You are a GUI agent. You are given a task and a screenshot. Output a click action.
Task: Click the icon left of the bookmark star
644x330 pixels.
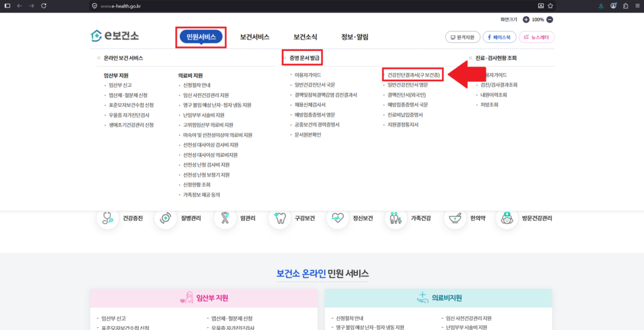pyautogui.click(x=541, y=6)
